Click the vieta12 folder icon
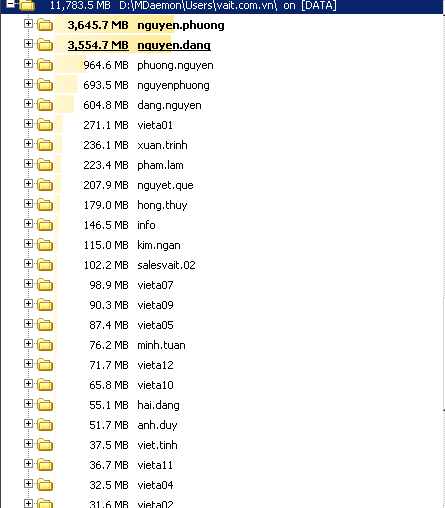 pos(45,365)
